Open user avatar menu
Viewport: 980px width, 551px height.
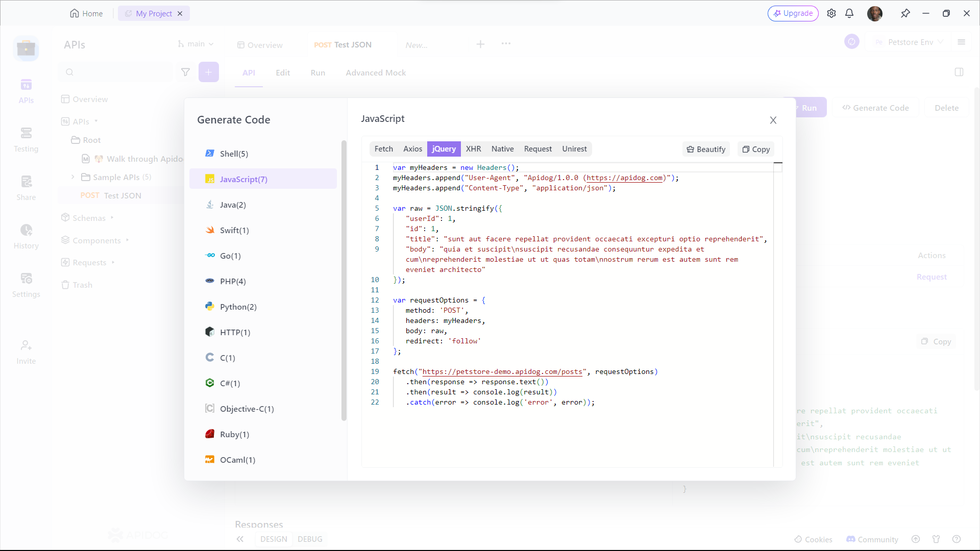pos(875,13)
